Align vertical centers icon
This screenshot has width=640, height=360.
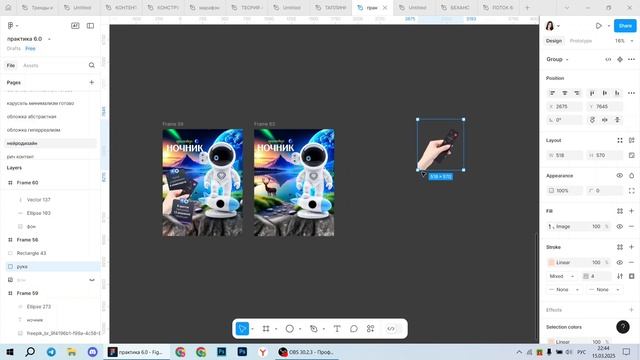(x=605, y=93)
